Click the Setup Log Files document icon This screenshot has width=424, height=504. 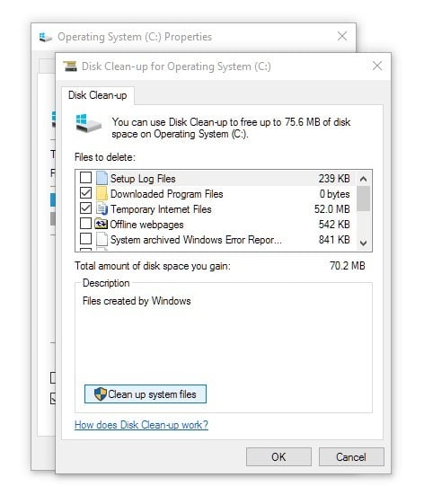pos(102,178)
